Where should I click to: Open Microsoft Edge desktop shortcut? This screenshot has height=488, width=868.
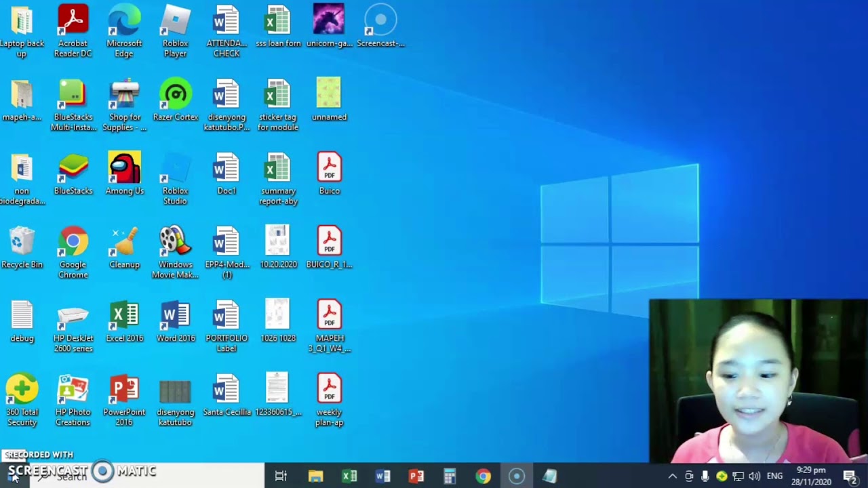[124, 31]
